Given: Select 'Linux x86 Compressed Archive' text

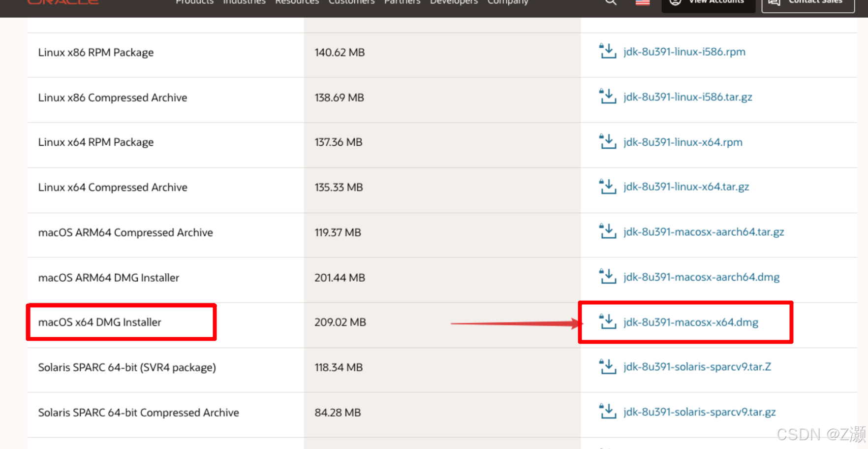Looking at the screenshot, I should coord(113,97).
